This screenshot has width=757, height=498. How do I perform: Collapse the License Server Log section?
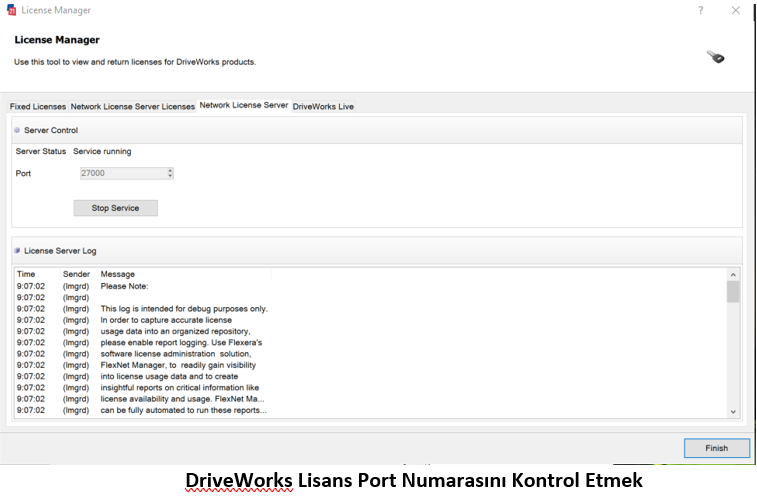[17, 251]
